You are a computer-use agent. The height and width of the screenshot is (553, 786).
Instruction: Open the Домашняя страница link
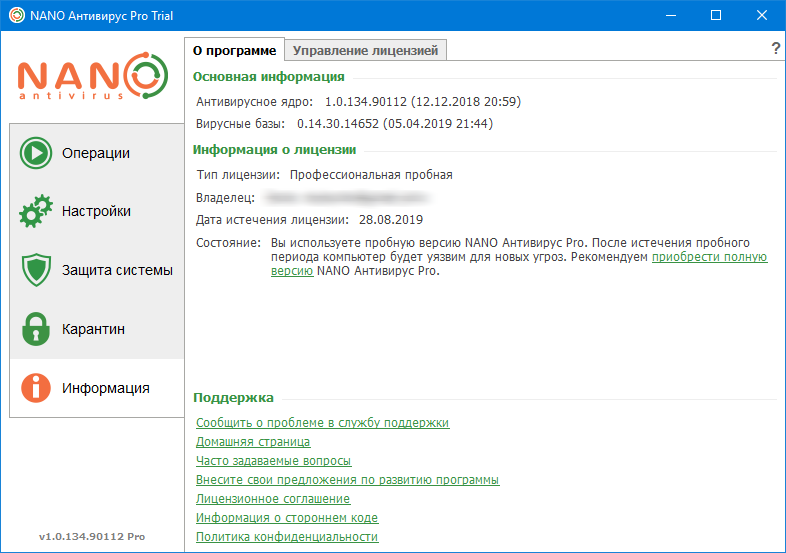point(253,442)
